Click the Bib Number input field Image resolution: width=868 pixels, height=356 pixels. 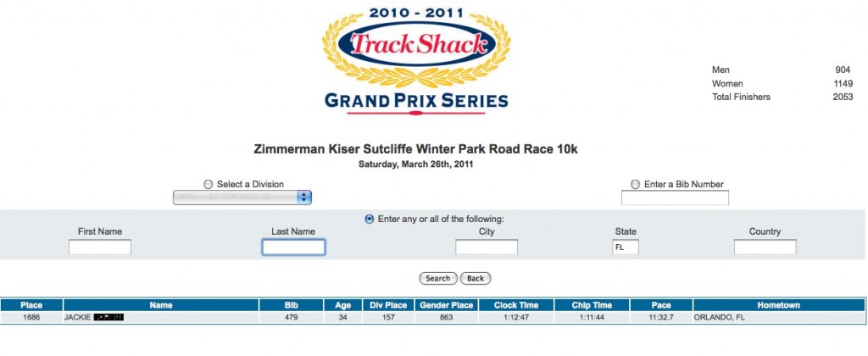[x=675, y=197]
